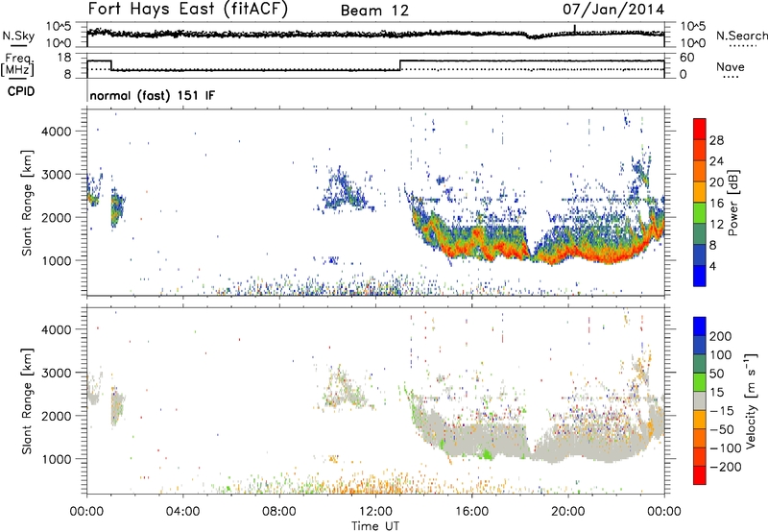Viewport: 768px width, 532px height.
Task: Click the '24' tick on power colorbar
Action: pyautogui.click(x=716, y=161)
